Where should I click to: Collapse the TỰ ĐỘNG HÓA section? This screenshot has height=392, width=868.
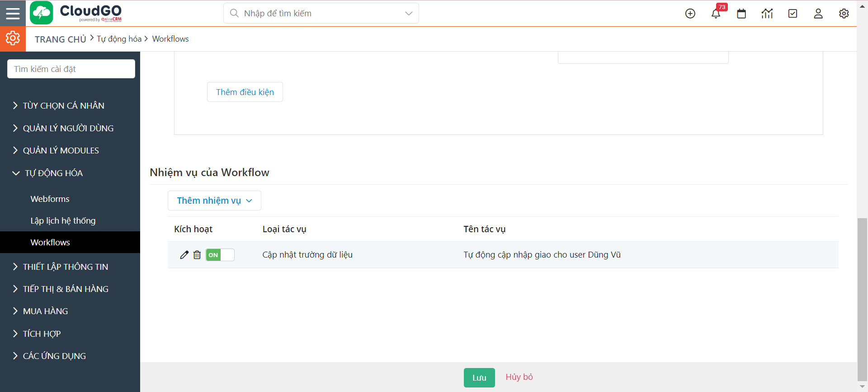(53, 173)
